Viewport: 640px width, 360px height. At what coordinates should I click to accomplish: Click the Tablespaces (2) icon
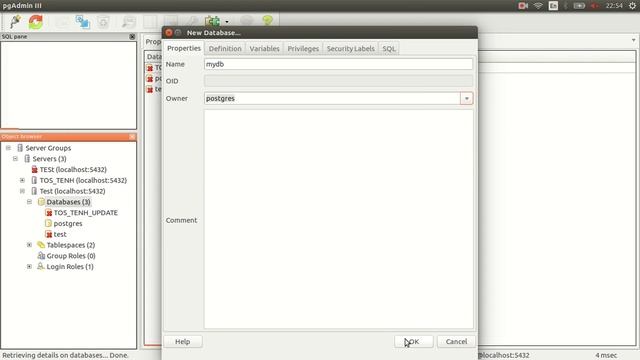click(41, 245)
